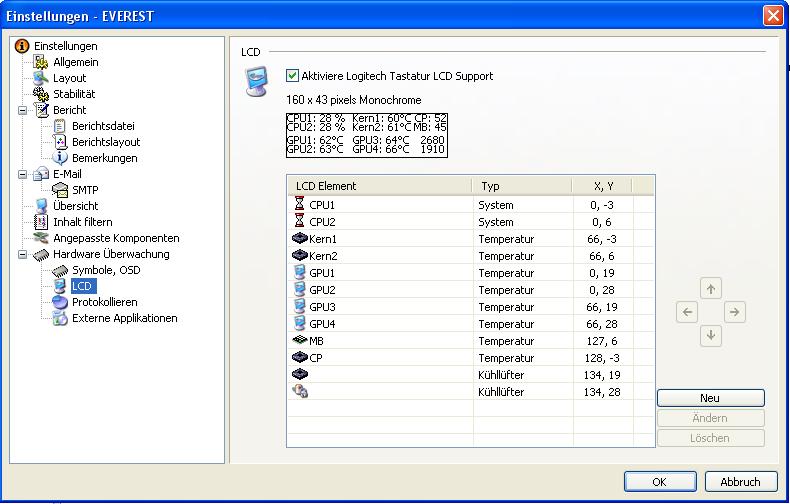
Task: Click the coordinate value 127, 6
Action: [602, 341]
